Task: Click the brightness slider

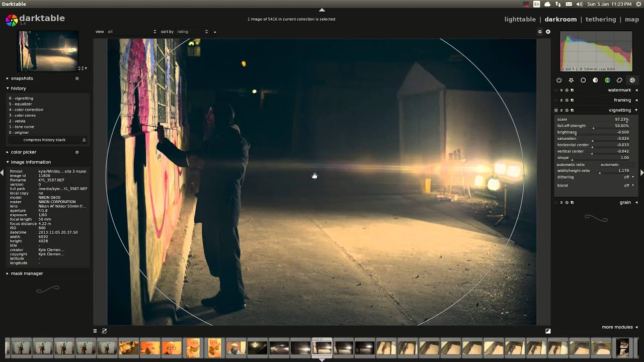Action: 593,132
